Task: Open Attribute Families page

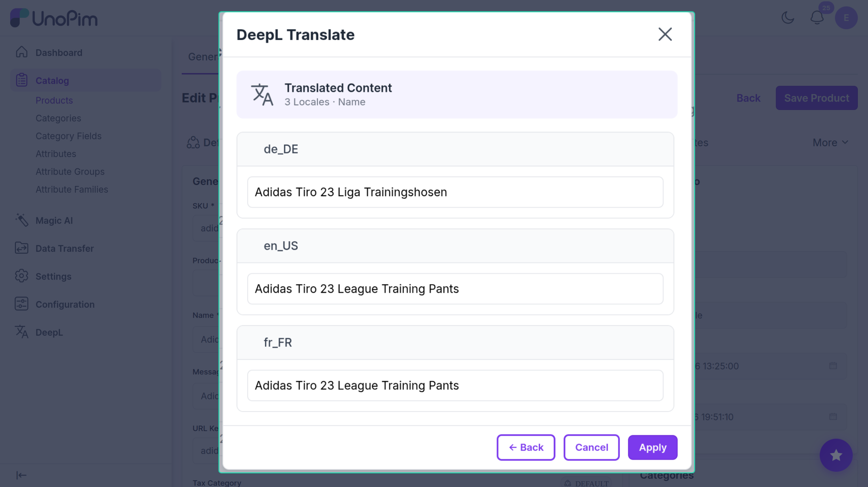Action: click(72, 189)
